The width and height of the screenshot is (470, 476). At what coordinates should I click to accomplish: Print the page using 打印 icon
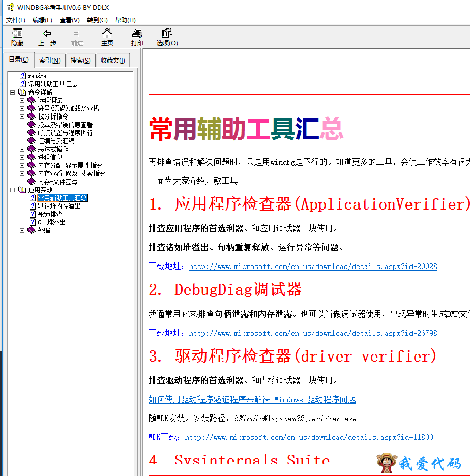pos(137,33)
